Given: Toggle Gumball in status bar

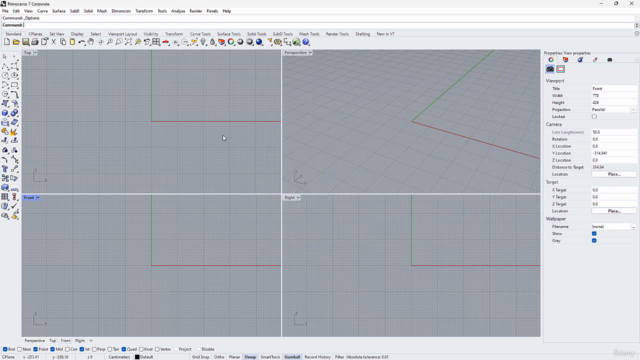Looking at the screenshot, I should 292,357.
